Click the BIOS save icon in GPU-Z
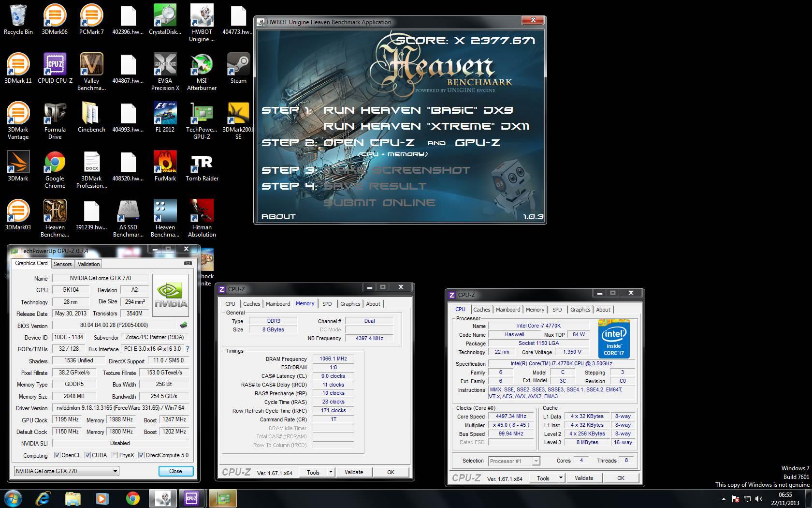The image size is (812, 508). pyautogui.click(x=184, y=325)
